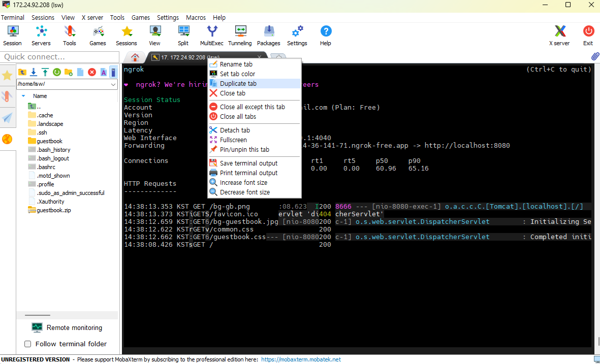Select the .bash_history file
600x364 pixels.
(49, 150)
